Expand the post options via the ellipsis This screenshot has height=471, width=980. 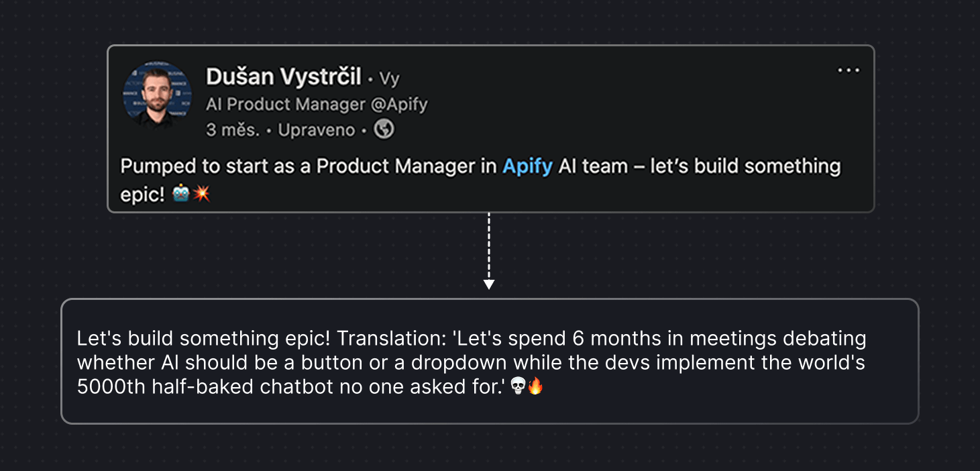[849, 70]
